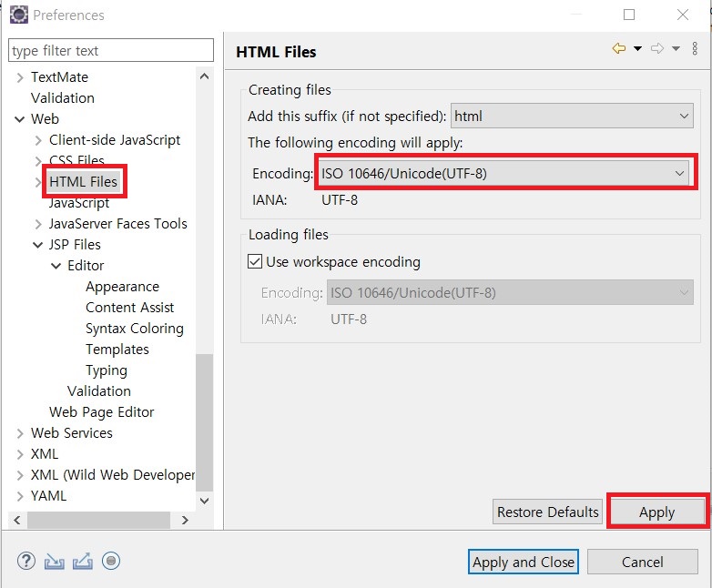This screenshot has height=588, width=712.
Task: Select Web Page Editor item
Action: [102, 411]
